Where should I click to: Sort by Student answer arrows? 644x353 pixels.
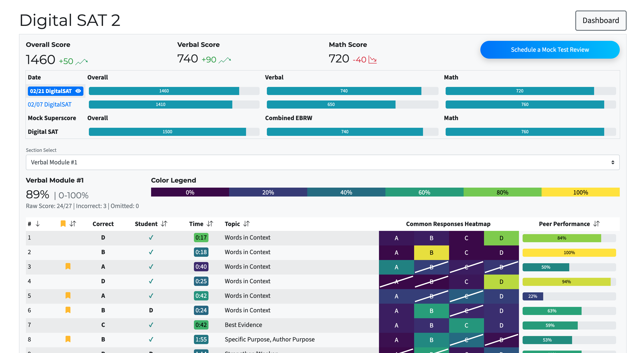(x=164, y=224)
